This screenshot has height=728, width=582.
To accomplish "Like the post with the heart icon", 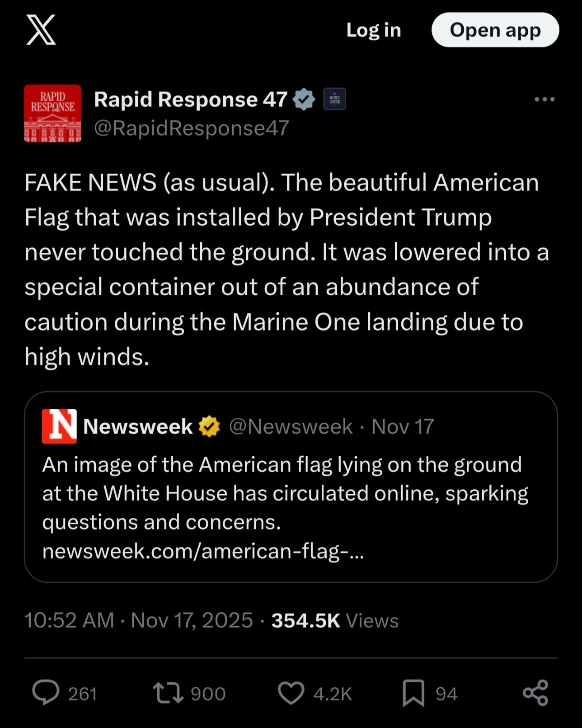I will pos(291,693).
